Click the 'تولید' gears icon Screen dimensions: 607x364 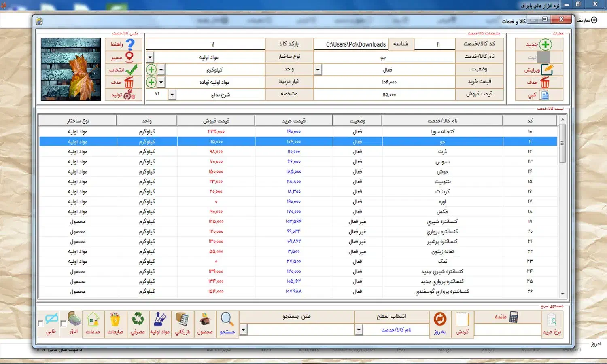click(x=129, y=95)
